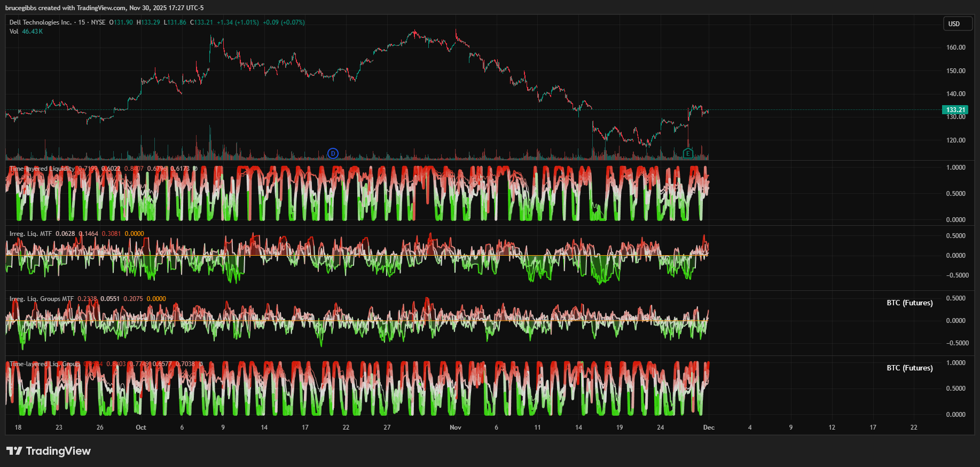Click the Time-layered Liq. Group legend title

click(x=44, y=364)
